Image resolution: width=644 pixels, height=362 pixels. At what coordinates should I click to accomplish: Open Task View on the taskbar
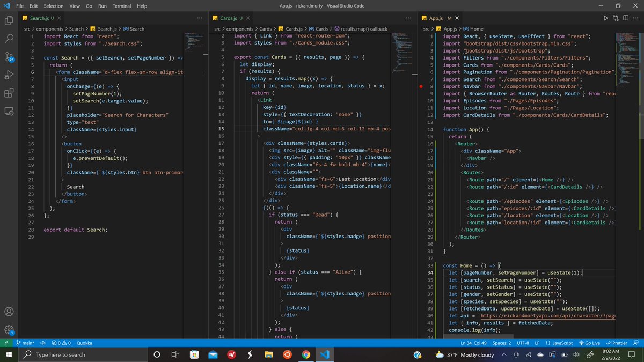tap(174, 354)
